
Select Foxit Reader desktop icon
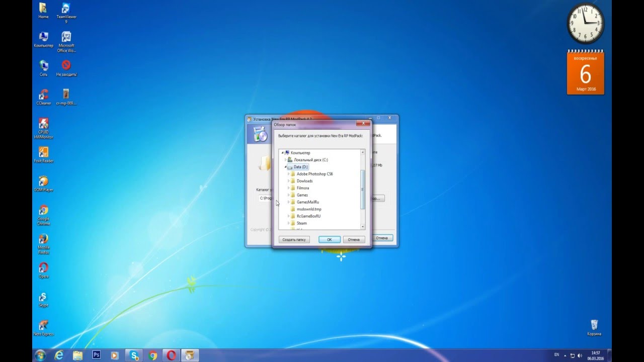click(44, 155)
